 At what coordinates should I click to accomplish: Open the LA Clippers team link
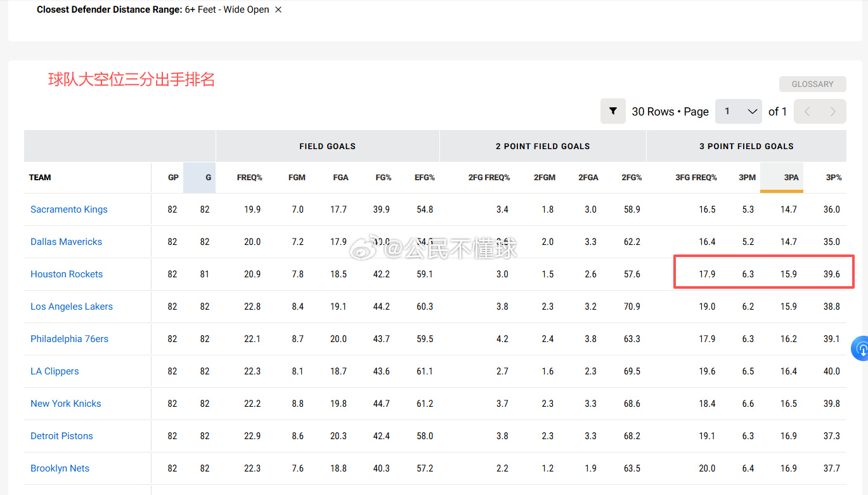tap(55, 371)
